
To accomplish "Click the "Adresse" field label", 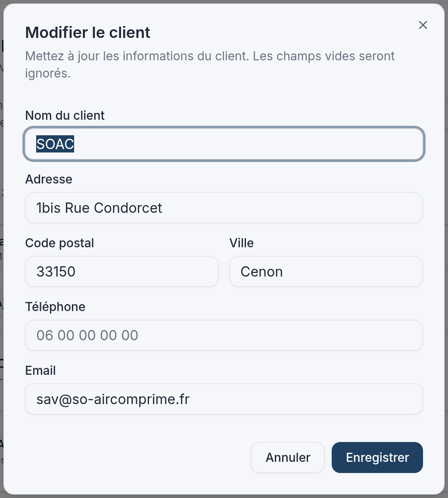I will [x=49, y=180].
